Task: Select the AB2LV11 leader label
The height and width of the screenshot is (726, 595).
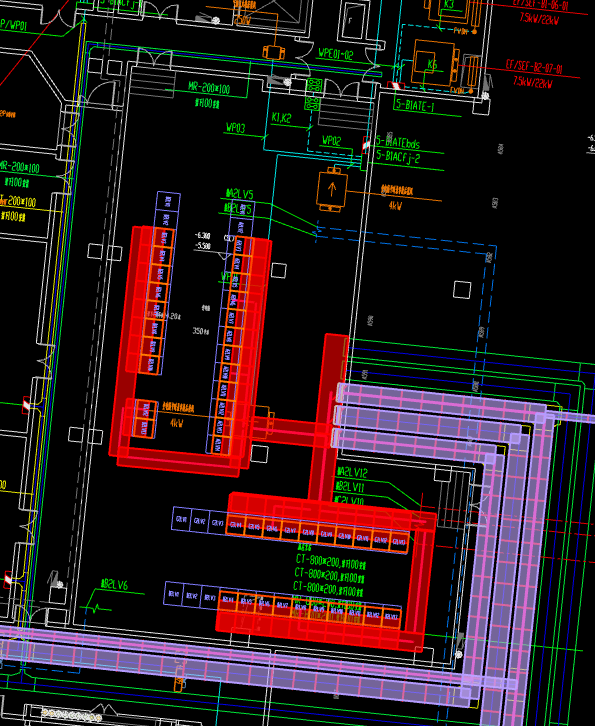Action: [x=350, y=487]
